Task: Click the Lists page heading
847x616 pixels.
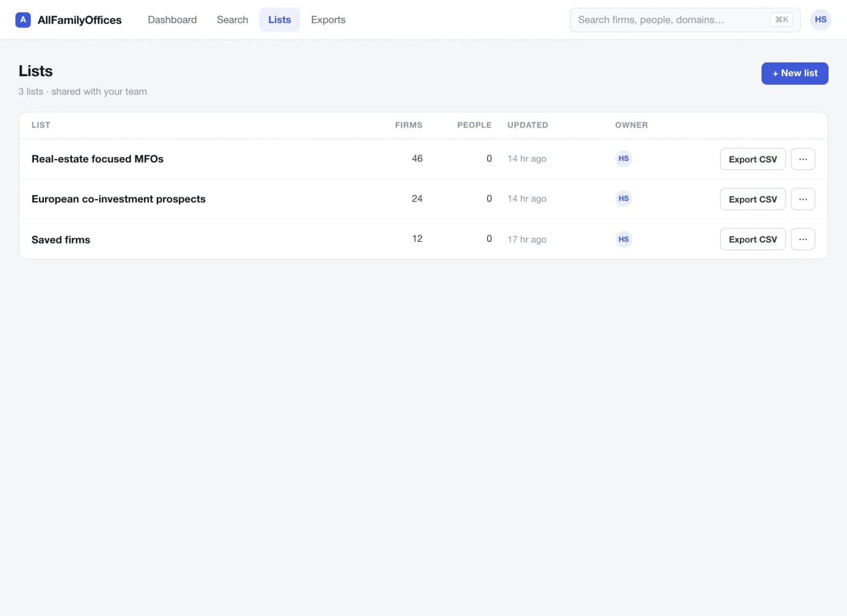Action: pos(35,71)
